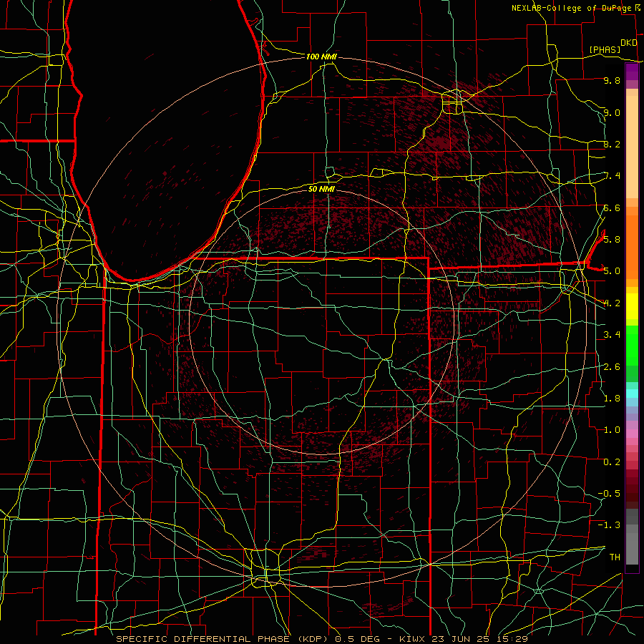The image size is (644, 644).
Task: Click the -1.3 scale value
Action: point(609,525)
